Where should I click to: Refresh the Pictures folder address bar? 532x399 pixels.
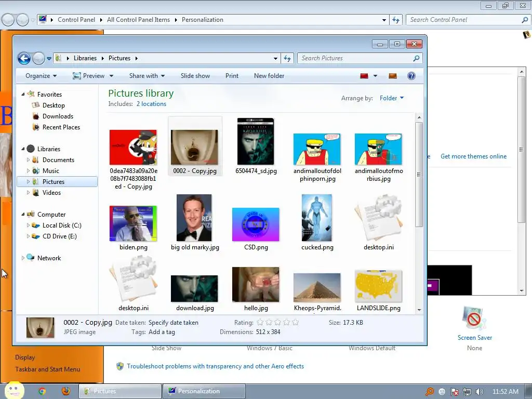click(287, 58)
